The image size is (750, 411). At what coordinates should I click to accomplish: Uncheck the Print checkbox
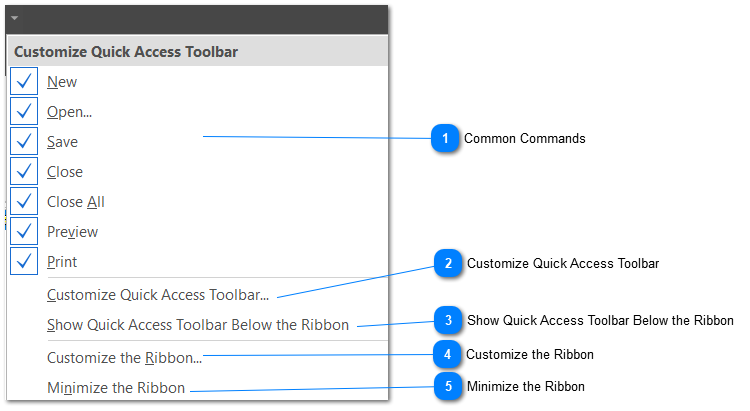tap(25, 262)
